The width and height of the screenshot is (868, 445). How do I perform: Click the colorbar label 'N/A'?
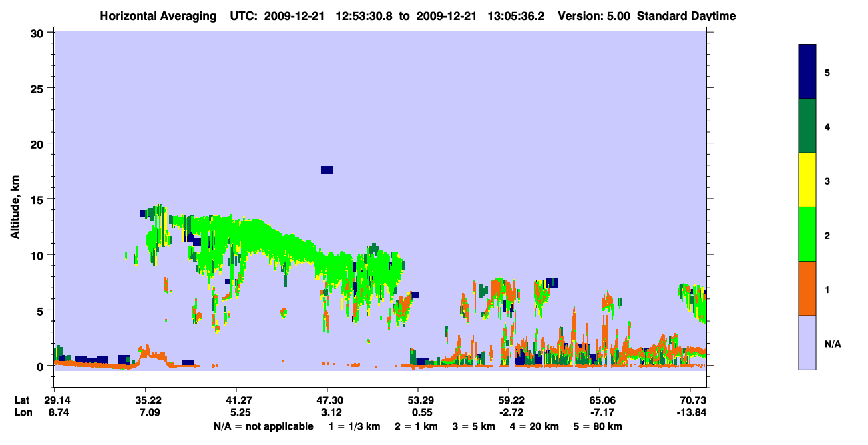click(x=832, y=344)
